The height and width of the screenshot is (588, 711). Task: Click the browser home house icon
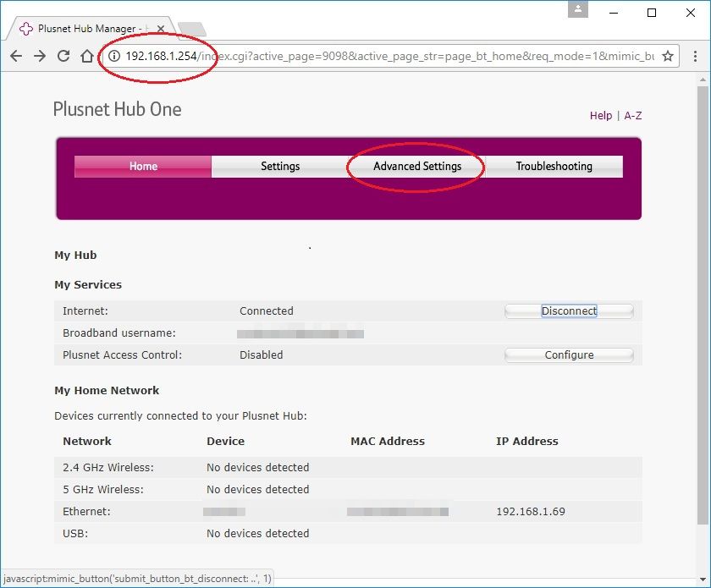coord(86,56)
